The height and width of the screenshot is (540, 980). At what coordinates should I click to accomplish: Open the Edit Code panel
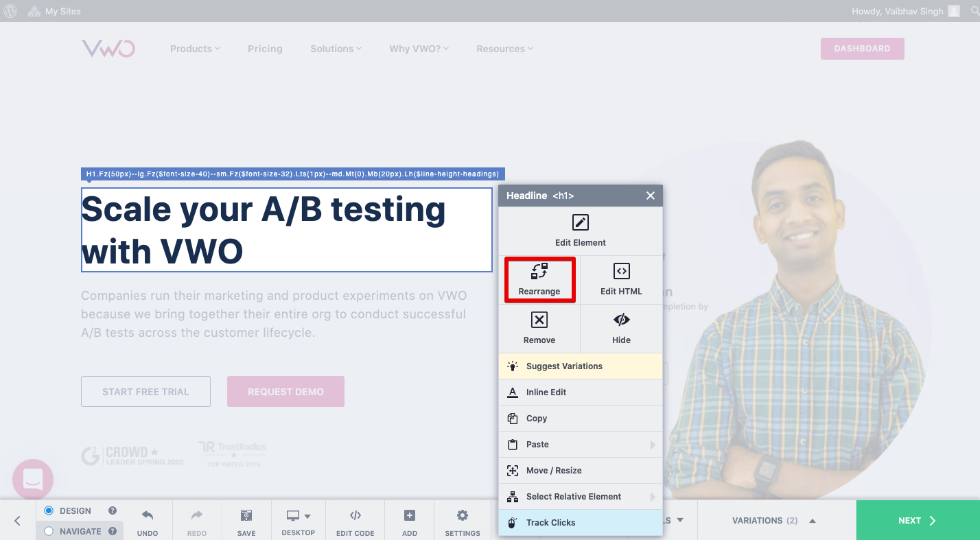pos(355,521)
